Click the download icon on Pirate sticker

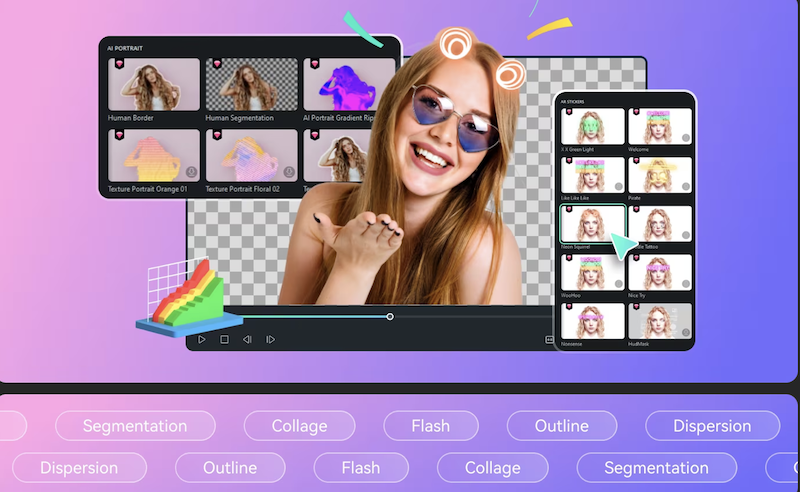tap(686, 187)
